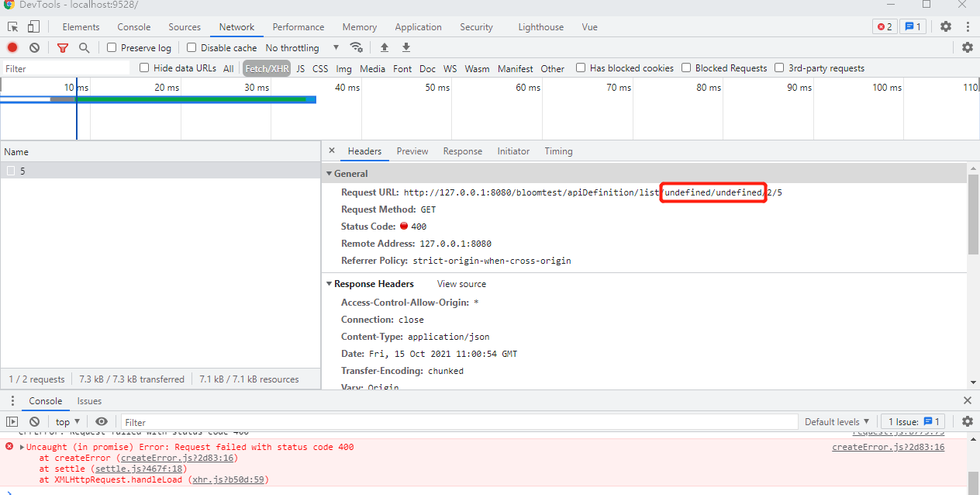Open the DevTools customize three-dot menu
The height and width of the screenshot is (495, 980).
pos(968,26)
